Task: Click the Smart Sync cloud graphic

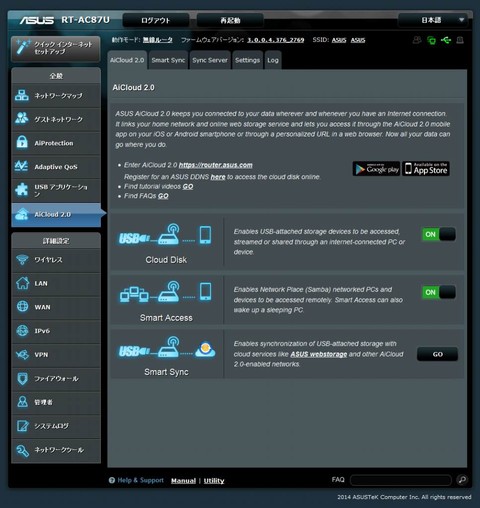Action: [167, 348]
